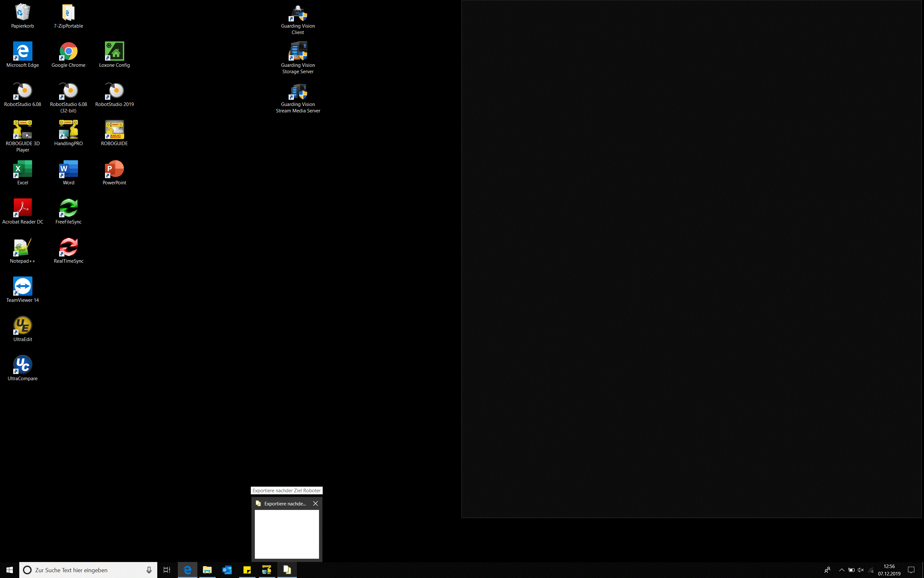Click the taskbar search text field
The image size is (924, 578).
(x=88, y=570)
